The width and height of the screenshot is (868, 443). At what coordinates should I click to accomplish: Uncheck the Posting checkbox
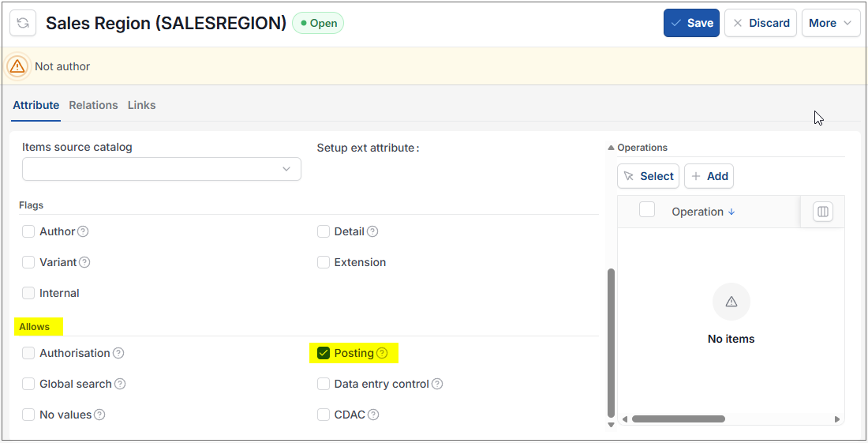tap(324, 353)
